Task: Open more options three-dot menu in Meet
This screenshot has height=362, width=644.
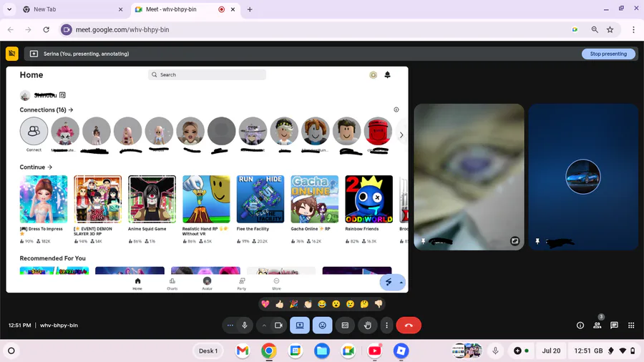Action: coord(386,326)
